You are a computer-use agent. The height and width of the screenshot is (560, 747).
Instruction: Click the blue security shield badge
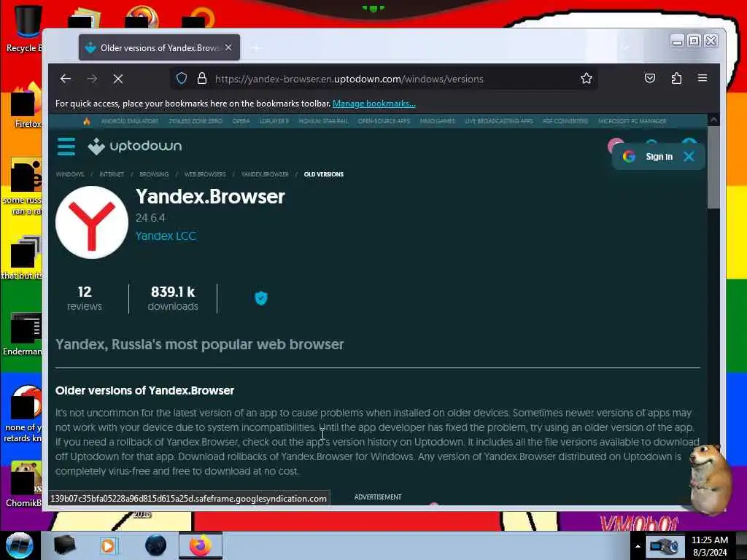point(261,298)
